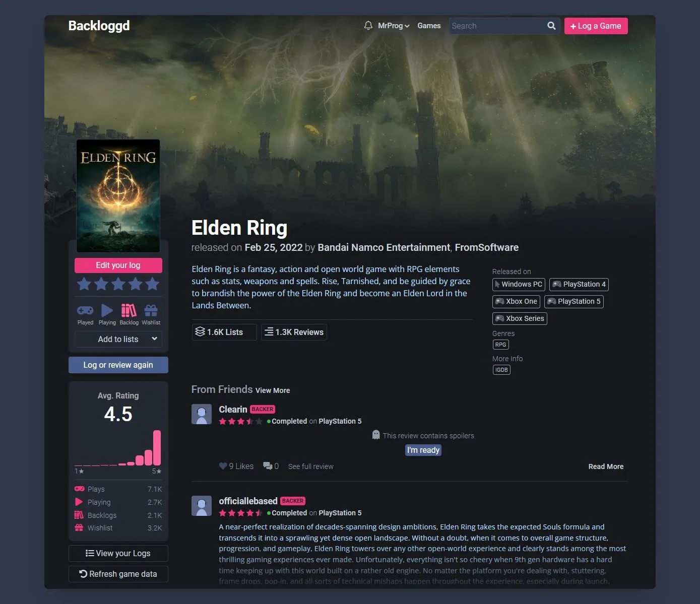The height and width of the screenshot is (604, 700).
Task: Open View your Logs
Action: tap(118, 553)
